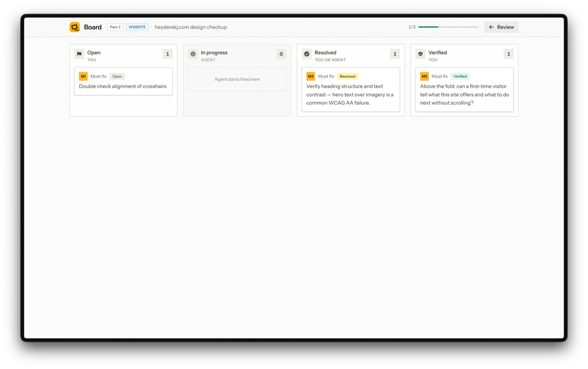Click the YOU OR AGENT subtitle
The height and width of the screenshot is (369, 588).
330,59
